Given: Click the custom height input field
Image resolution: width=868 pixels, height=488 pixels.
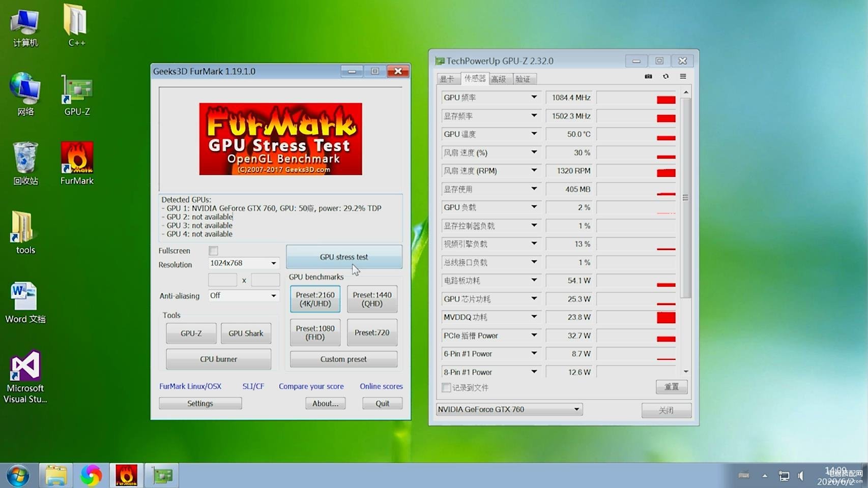Looking at the screenshot, I should [266, 280].
